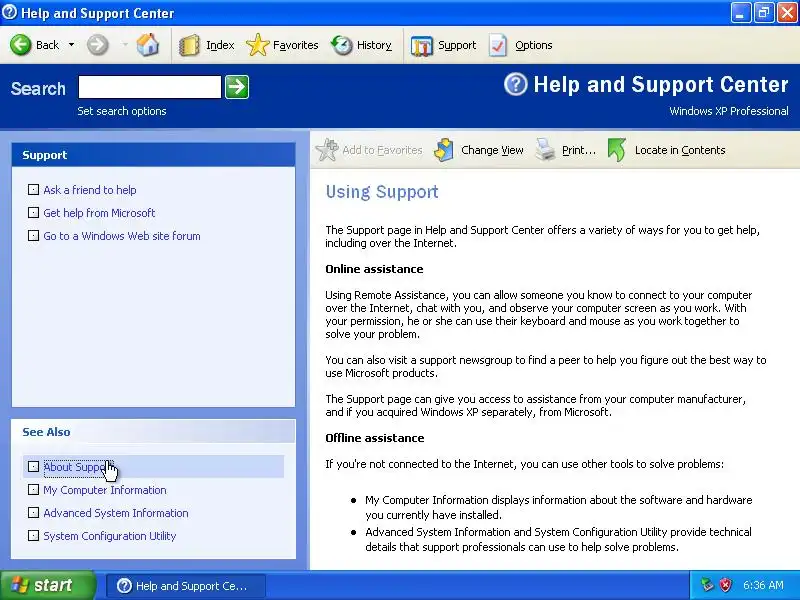Click bullet box beside Windows Web site forum
Screen dimensions: 800x600
[33, 236]
